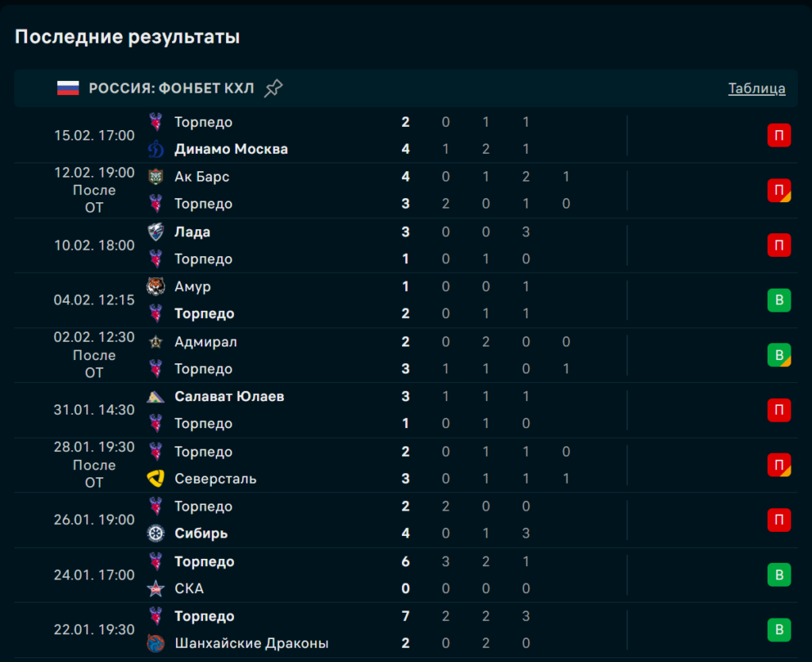
Task: Click the Амур tiger logo
Action: point(156,286)
